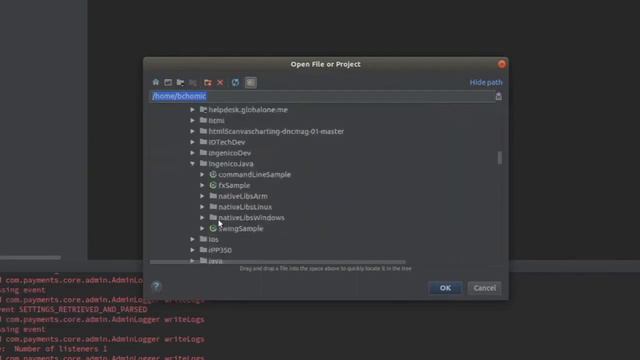Expand the fxSample module
The width and height of the screenshot is (640, 360).
202,185
